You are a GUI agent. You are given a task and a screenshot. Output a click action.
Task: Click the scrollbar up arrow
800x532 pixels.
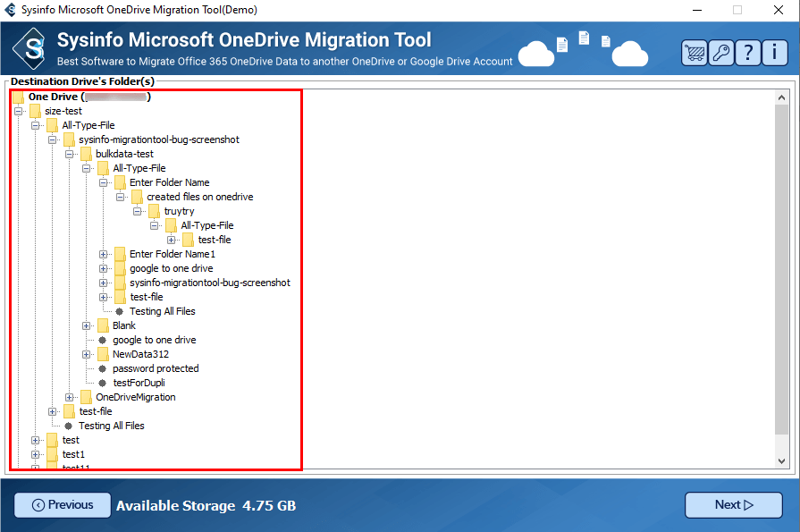pos(782,96)
